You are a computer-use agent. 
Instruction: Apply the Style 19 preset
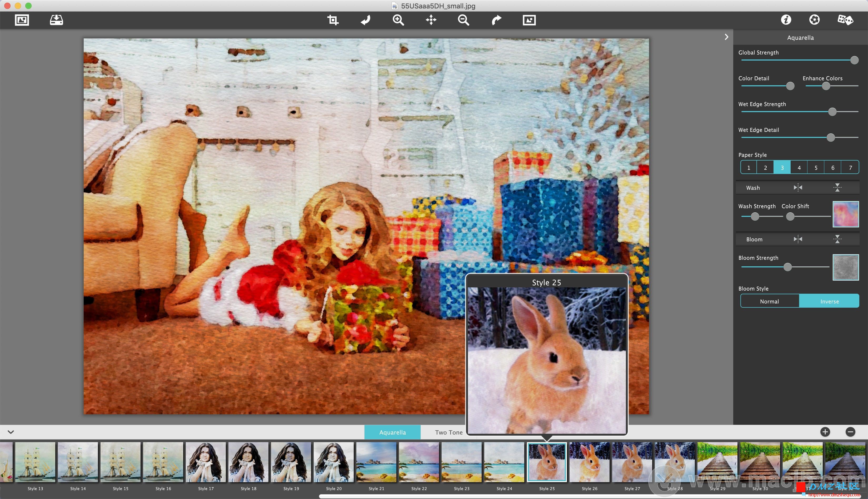pos(291,462)
